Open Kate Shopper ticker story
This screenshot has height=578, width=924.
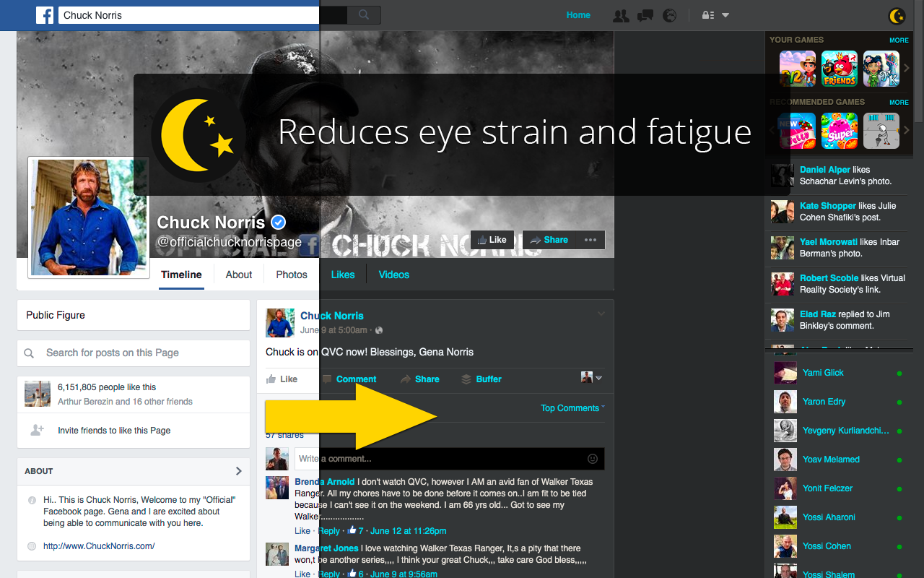pos(837,212)
